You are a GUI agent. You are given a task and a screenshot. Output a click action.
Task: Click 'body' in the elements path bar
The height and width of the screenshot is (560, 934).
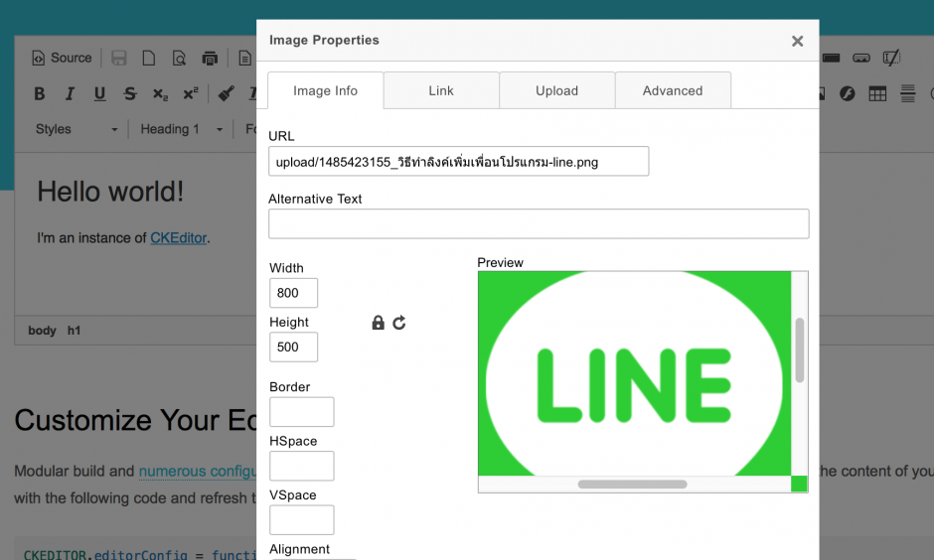(x=42, y=331)
